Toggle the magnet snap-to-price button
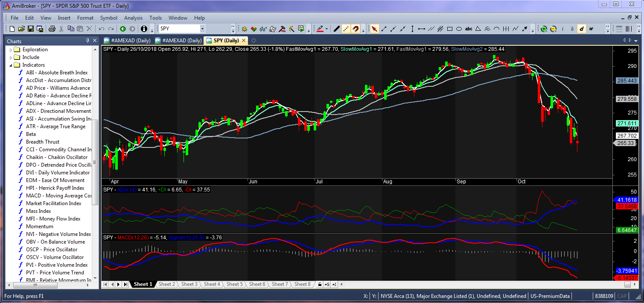The image size is (644, 303). coord(356,29)
